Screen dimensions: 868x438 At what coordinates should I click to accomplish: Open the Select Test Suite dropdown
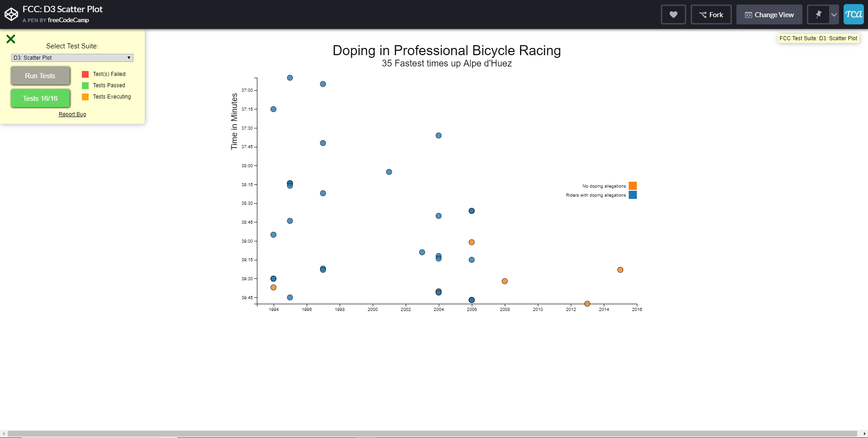coord(71,58)
